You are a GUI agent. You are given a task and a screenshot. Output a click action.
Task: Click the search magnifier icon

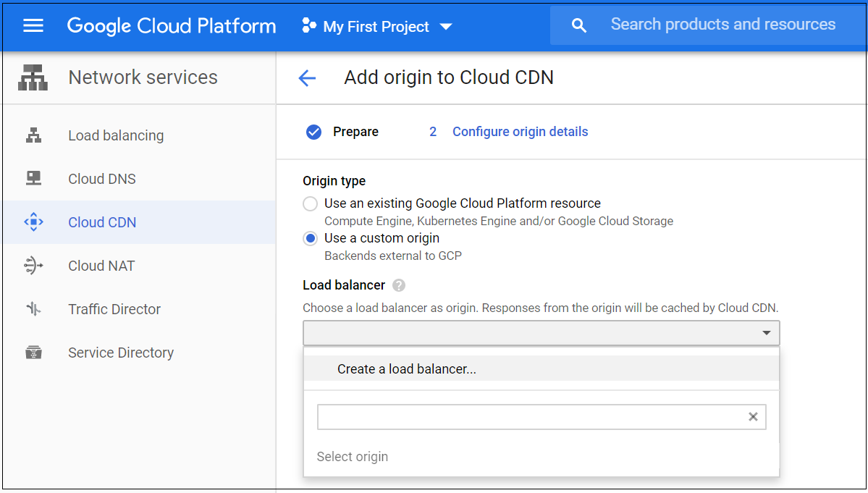point(578,24)
